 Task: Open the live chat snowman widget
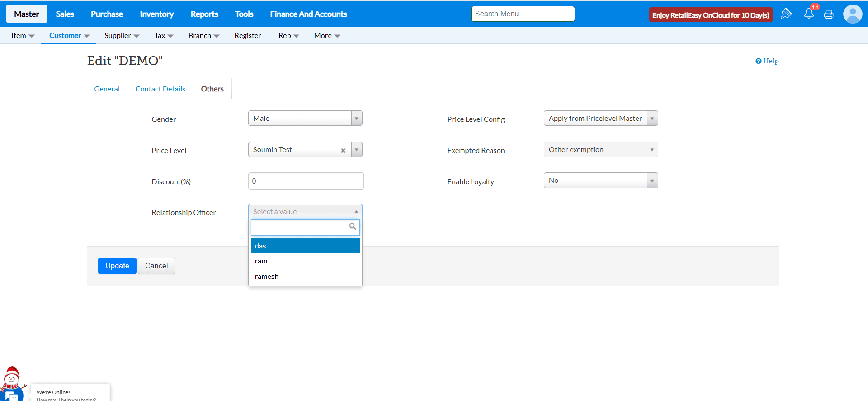(x=12, y=385)
